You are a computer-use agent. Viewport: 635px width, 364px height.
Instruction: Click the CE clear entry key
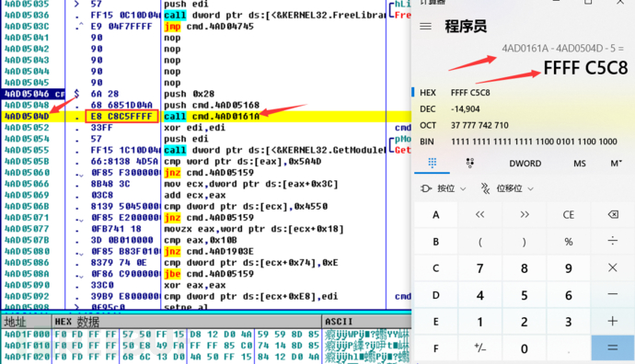pyautogui.click(x=569, y=214)
